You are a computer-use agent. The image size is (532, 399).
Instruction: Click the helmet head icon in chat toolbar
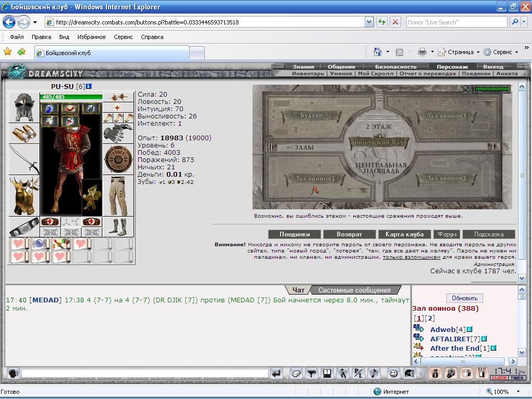(x=409, y=374)
